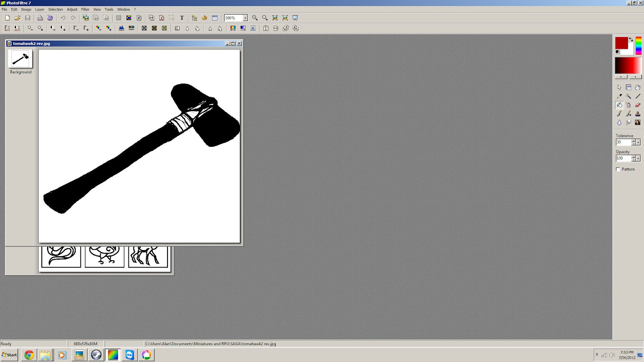This screenshot has height=362, width=644.
Task: Swap foreground and background colors
Action: point(631,39)
